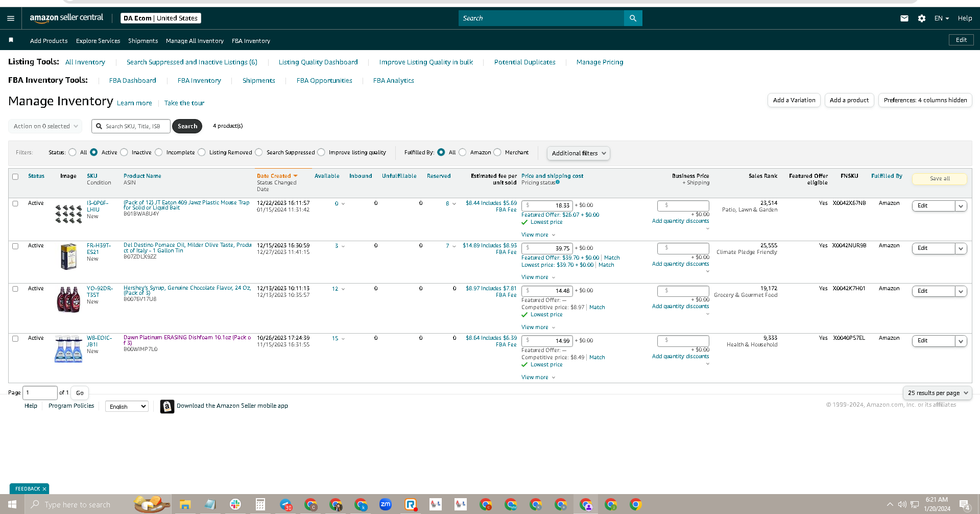Check the FR-H39T-ES21 row checkbox

click(x=15, y=246)
